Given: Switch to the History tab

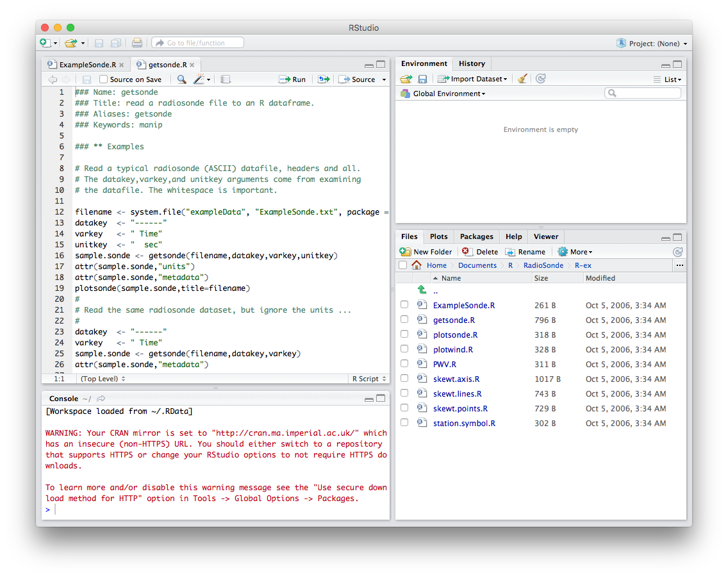Looking at the screenshot, I should 472,63.
